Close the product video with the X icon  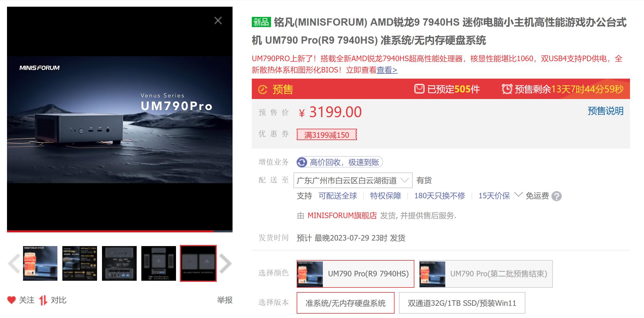(218, 21)
